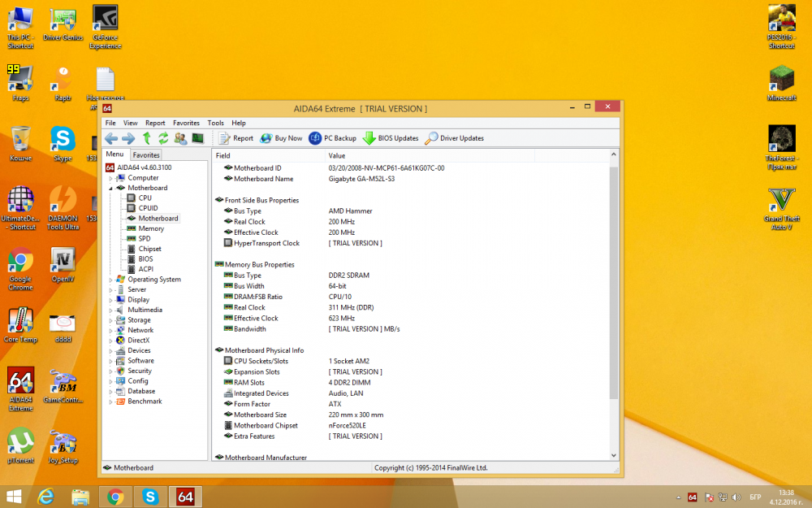Open the Favorites menu
Image resolution: width=812 pixels, height=508 pixels.
pyautogui.click(x=187, y=123)
